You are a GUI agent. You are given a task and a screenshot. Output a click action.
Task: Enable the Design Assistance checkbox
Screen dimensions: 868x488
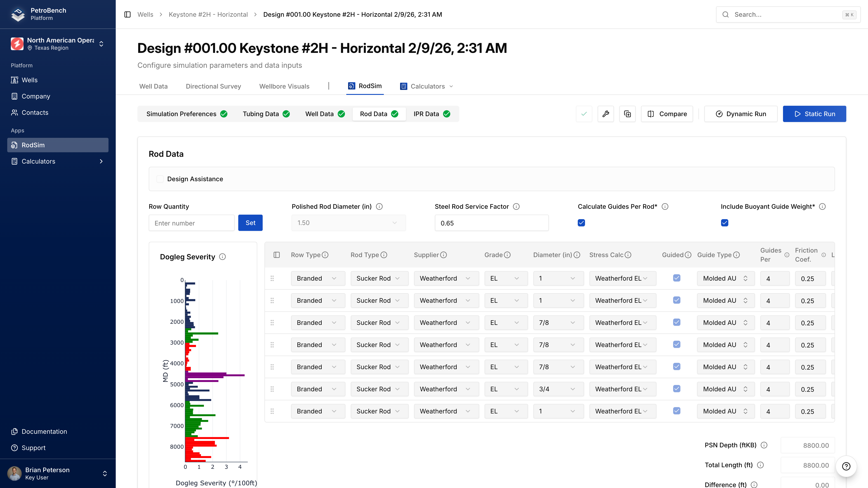(x=160, y=179)
